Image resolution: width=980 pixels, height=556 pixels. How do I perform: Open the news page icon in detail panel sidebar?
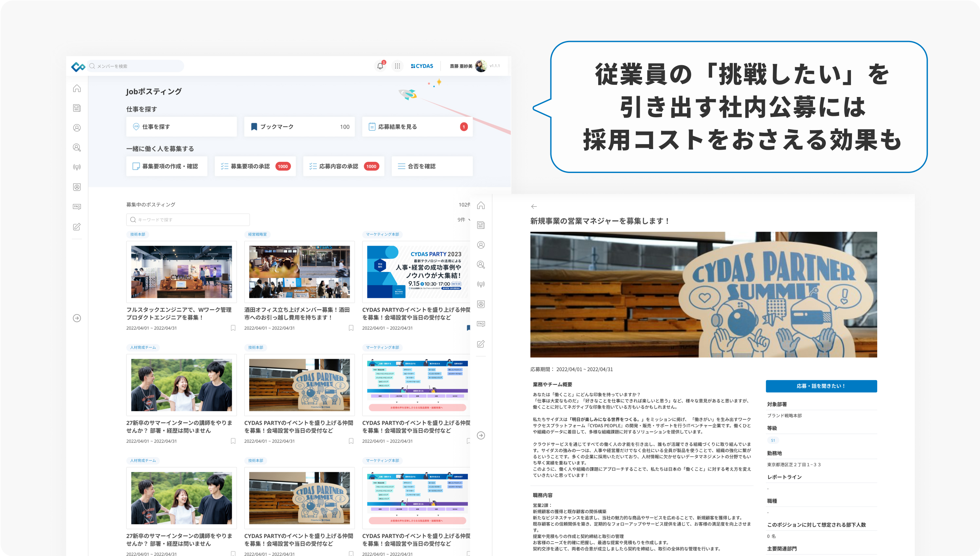pos(481,225)
